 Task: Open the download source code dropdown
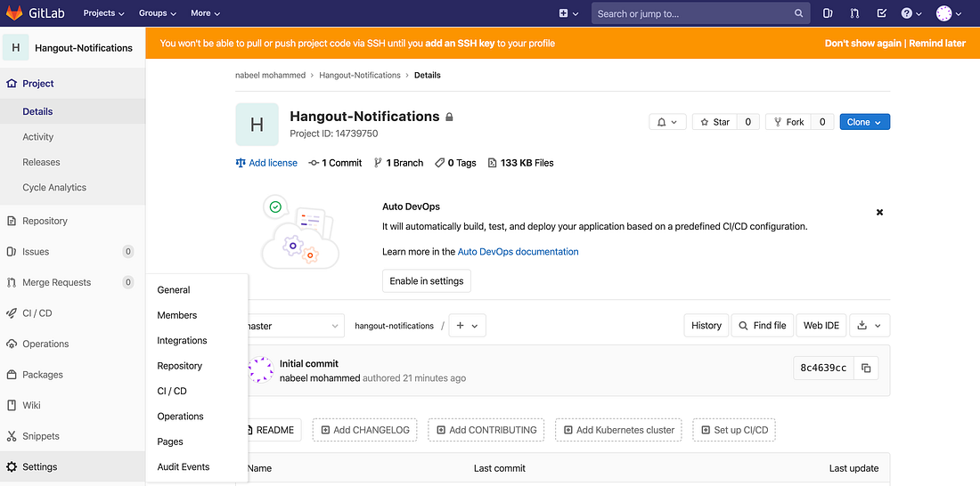tap(870, 326)
